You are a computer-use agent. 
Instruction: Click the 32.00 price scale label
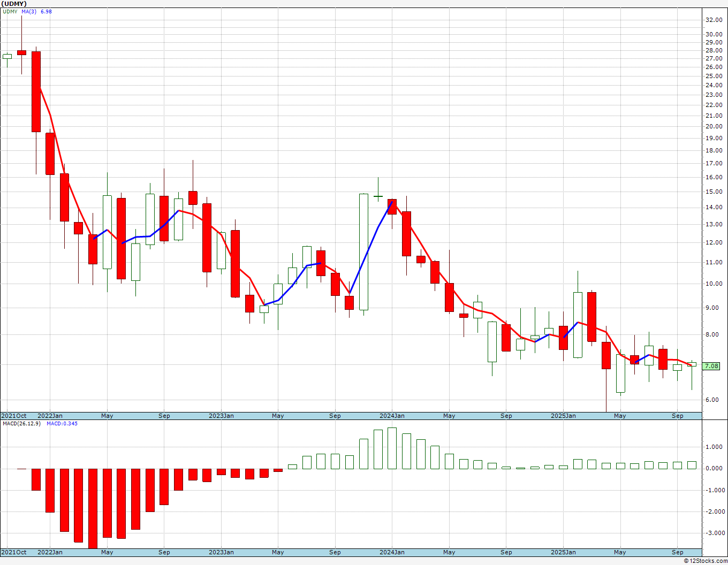[714, 20]
